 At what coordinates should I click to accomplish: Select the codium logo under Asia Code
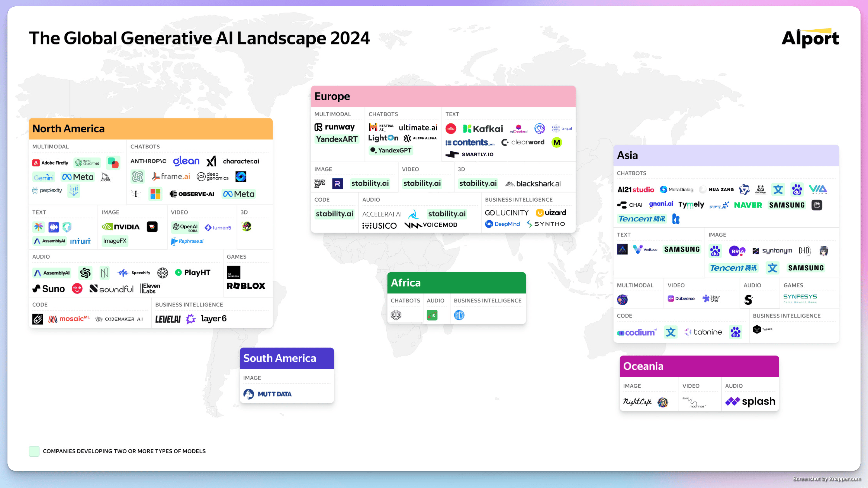[x=637, y=332]
